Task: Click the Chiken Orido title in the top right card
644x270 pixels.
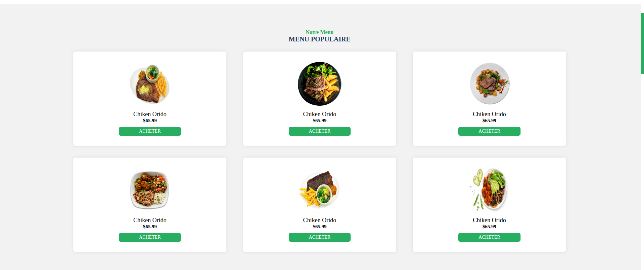Action: pyautogui.click(x=489, y=114)
